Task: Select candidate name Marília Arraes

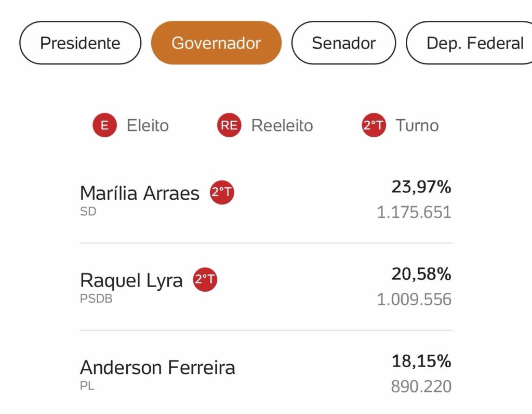Action: (140, 193)
